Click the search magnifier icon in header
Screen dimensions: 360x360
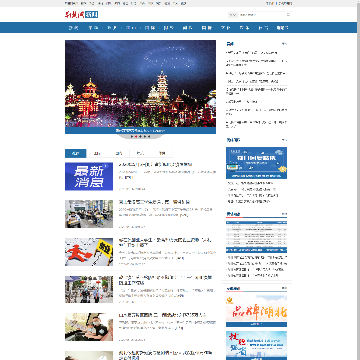288,15
